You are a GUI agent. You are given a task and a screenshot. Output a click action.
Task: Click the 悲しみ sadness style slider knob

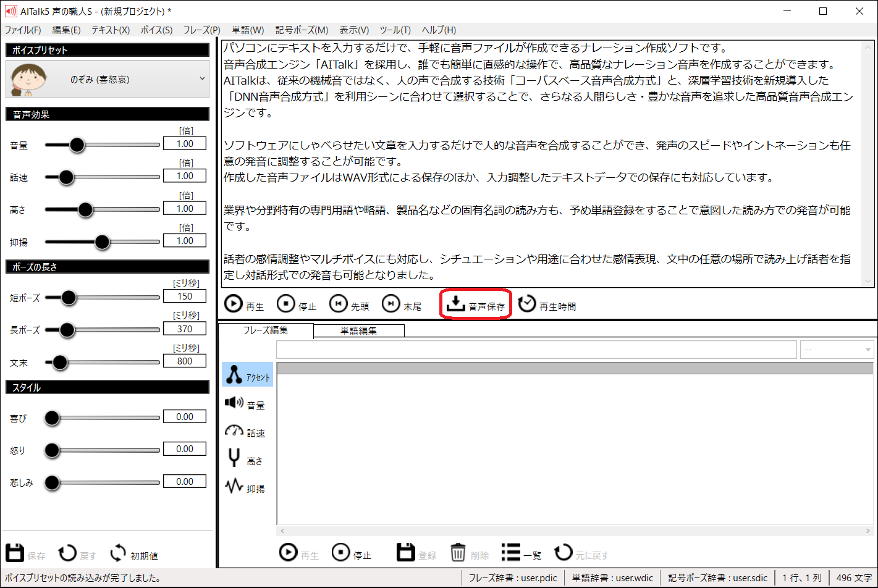52,482
